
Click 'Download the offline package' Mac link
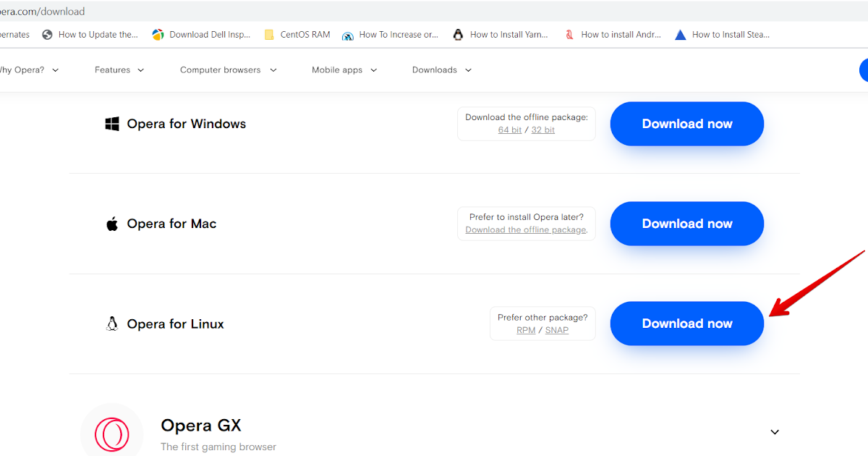click(x=526, y=230)
